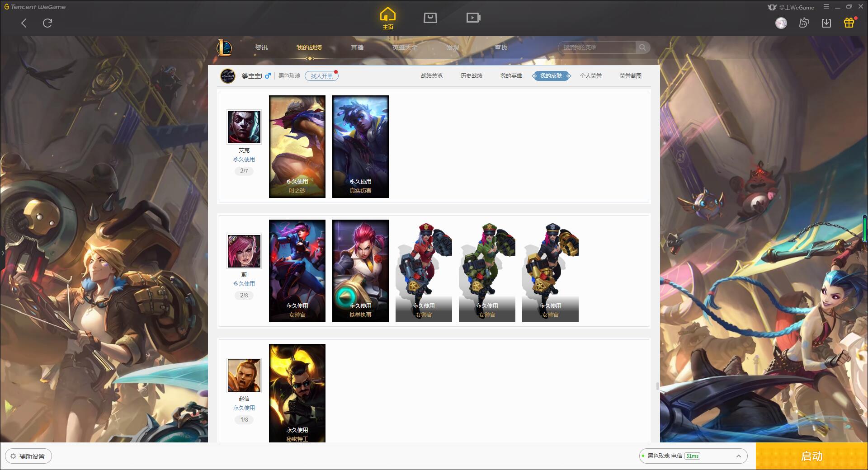Open the 我的战绩 tab
The height and width of the screenshot is (470, 868).
click(309, 47)
